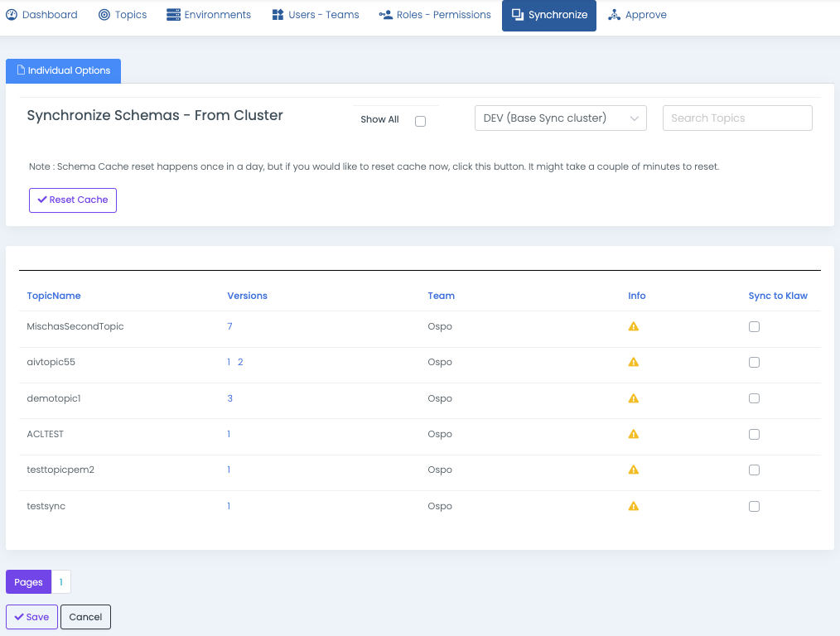
Task: Check Sync to Klaw for MischasSecondTopic
Action: [754, 326]
